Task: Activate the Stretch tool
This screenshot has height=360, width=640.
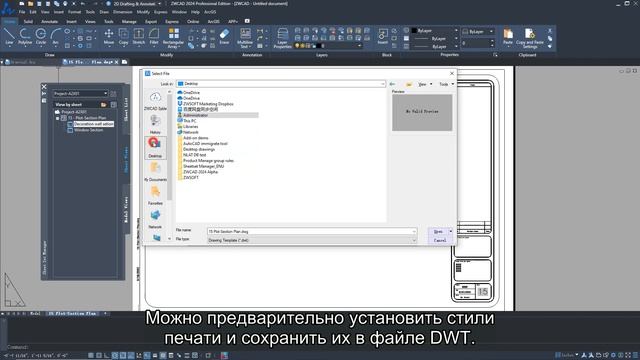Action: (139, 36)
